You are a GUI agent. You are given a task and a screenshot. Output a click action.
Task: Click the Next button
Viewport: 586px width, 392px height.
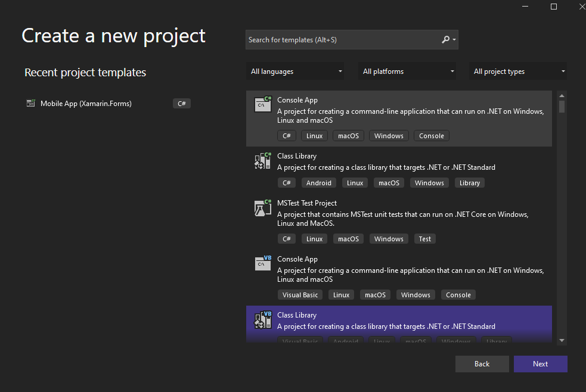[540, 364]
